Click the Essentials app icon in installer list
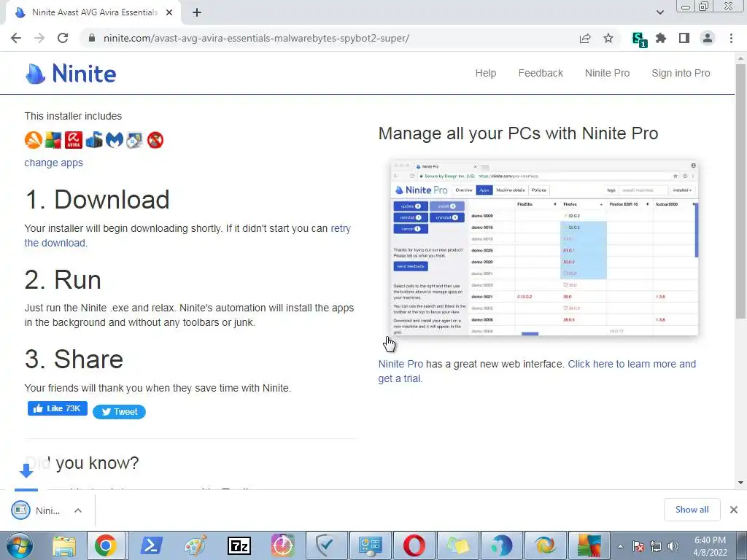The image size is (747, 560). 94,140
